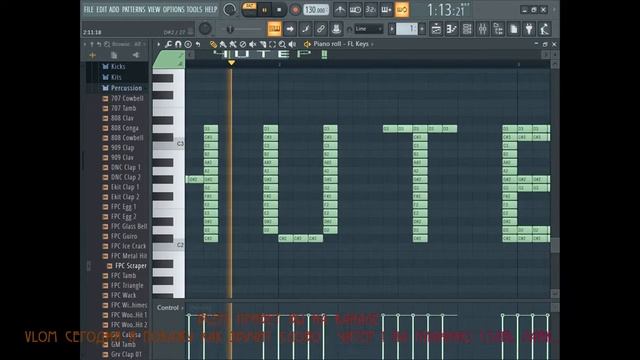This screenshot has height=360, width=640.
Task: Stop playback with the stop button
Action: [x=279, y=10]
